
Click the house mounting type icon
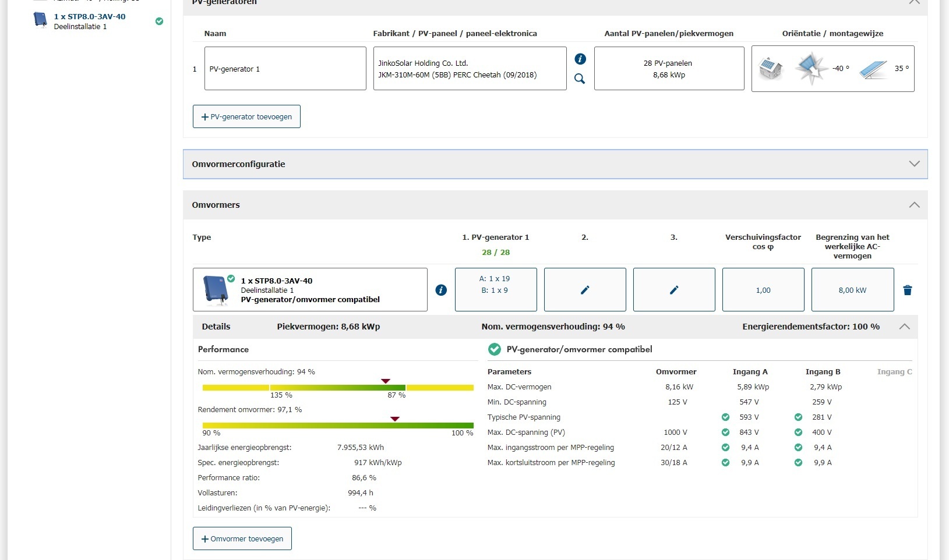click(771, 69)
